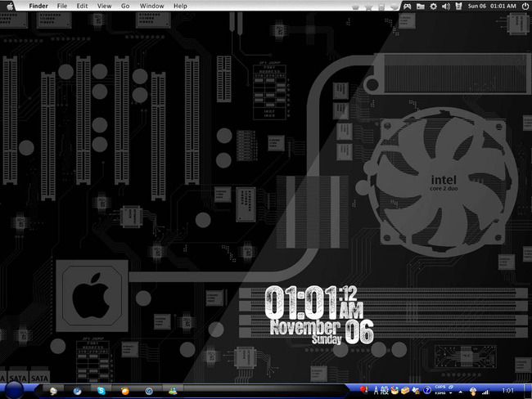Click the November 06 date widget
The image size is (532, 399).
322,332
